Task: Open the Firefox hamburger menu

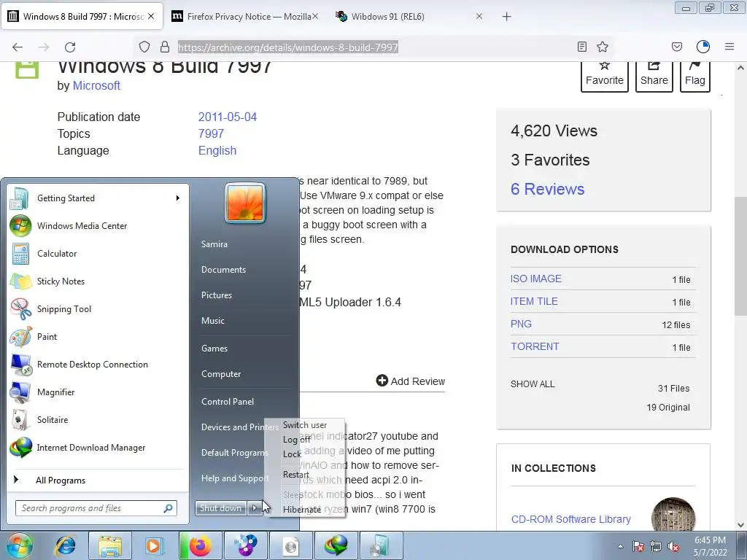Action: pos(729,47)
